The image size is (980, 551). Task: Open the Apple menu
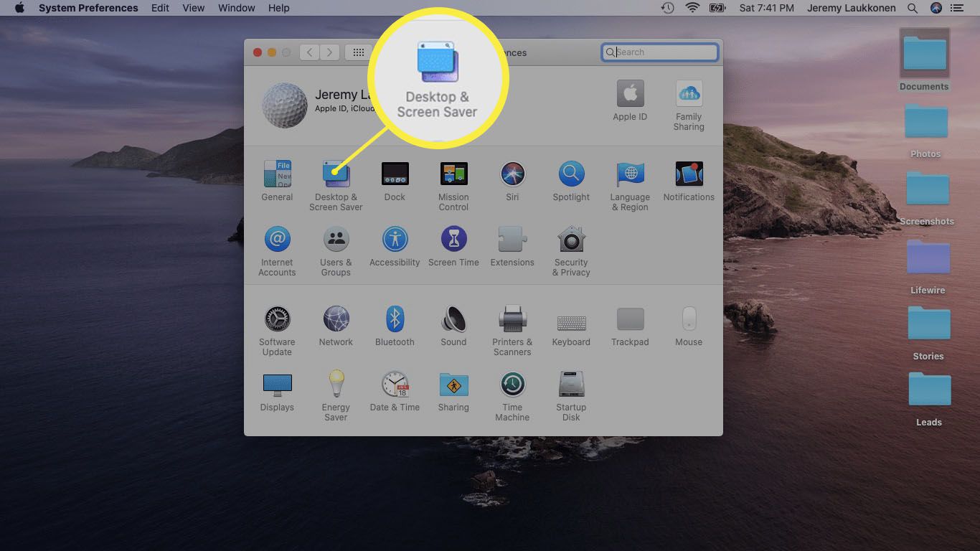pos(19,8)
